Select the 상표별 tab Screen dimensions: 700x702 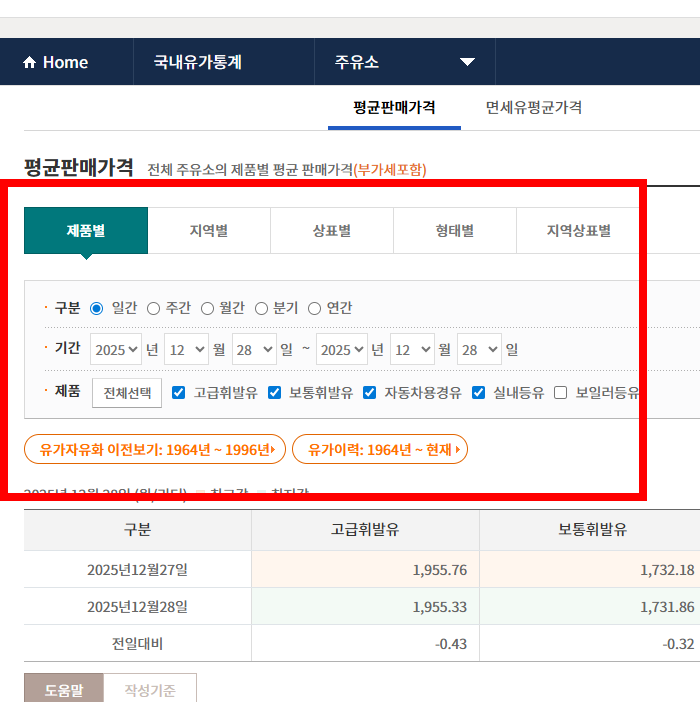coord(332,231)
